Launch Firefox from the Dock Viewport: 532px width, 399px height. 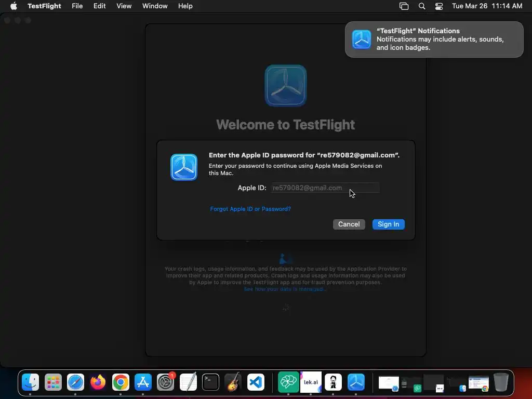pyautogui.click(x=98, y=382)
